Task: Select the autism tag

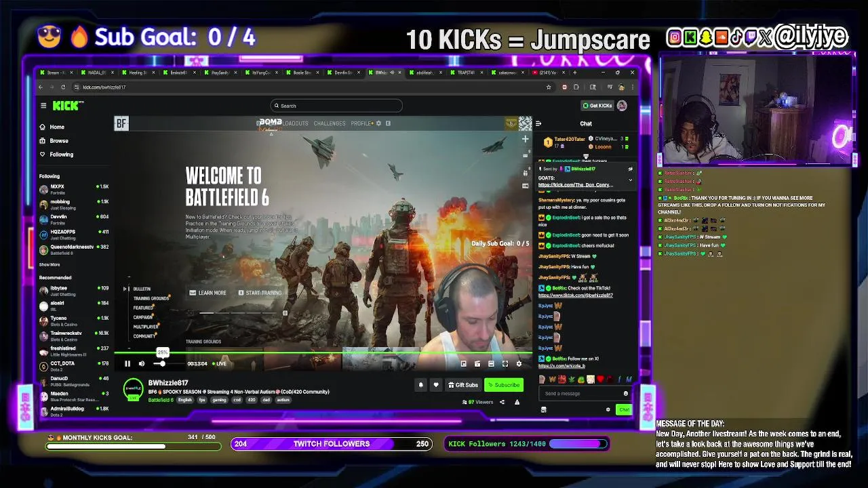Action: 283,400
